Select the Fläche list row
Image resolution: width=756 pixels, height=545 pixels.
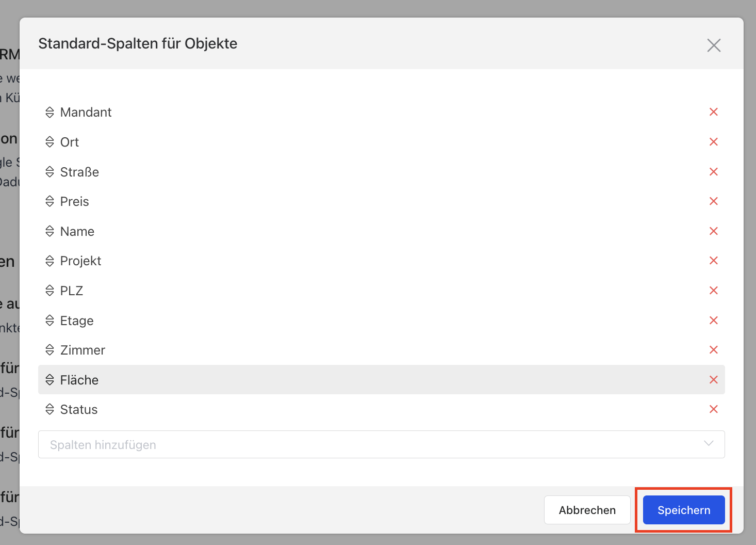pos(382,380)
